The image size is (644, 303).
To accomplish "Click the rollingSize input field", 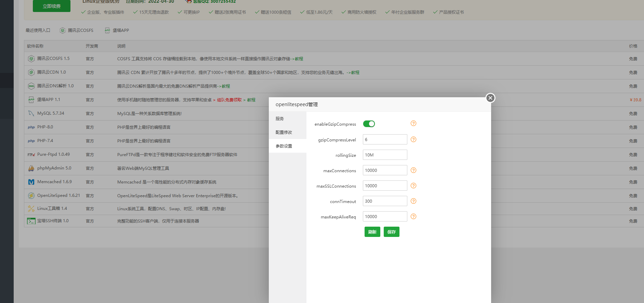I will tap(385, 155).
